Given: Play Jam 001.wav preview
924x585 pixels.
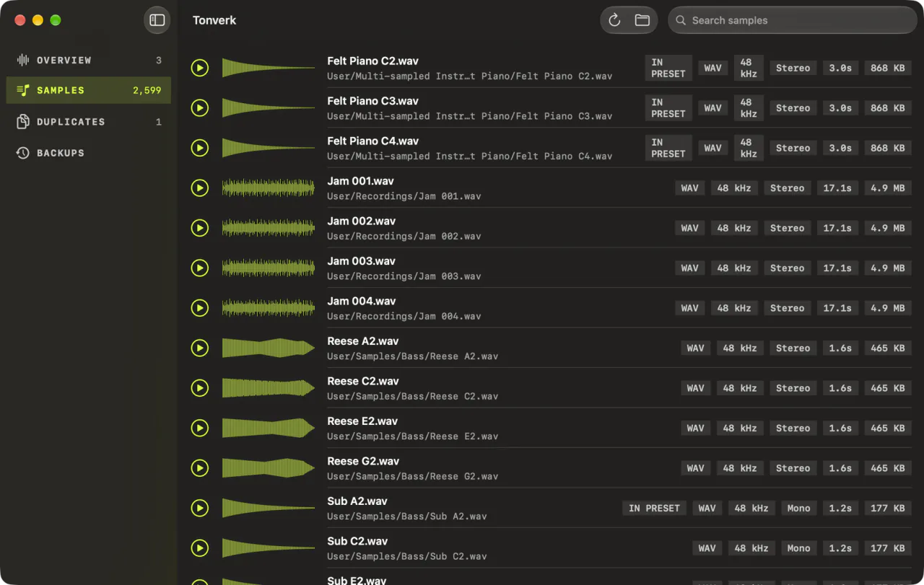Looking at the screenshot, I should pos(200,188).
